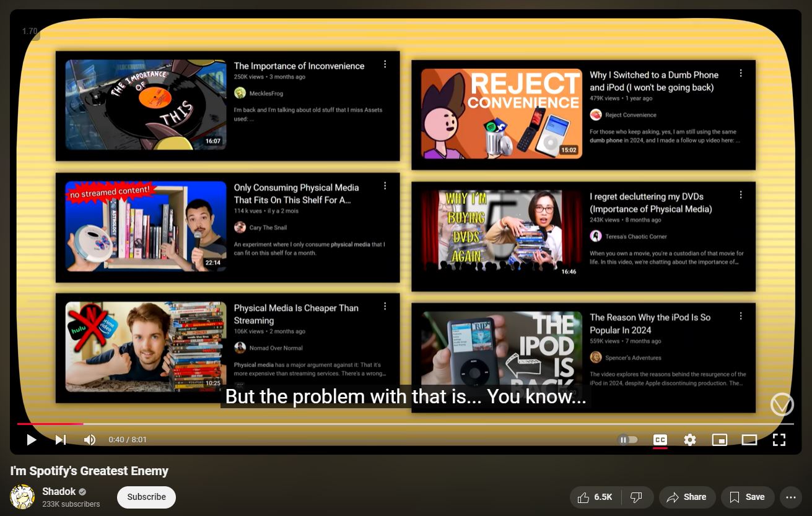This screenshot has height=516, width=812.
Task: Click The Importance of Inconvenience thumbnail
Action: point(145,105)
